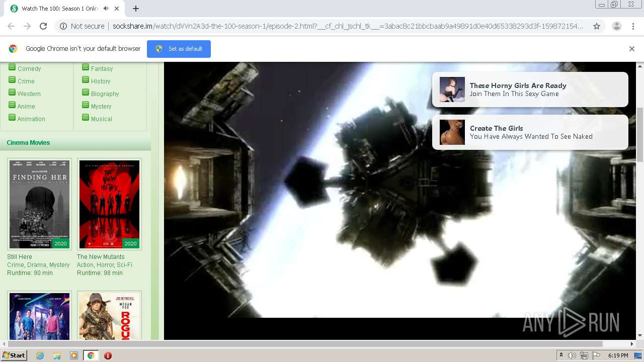
Task: Open the Anime genre link
Action: coord(26,107)
